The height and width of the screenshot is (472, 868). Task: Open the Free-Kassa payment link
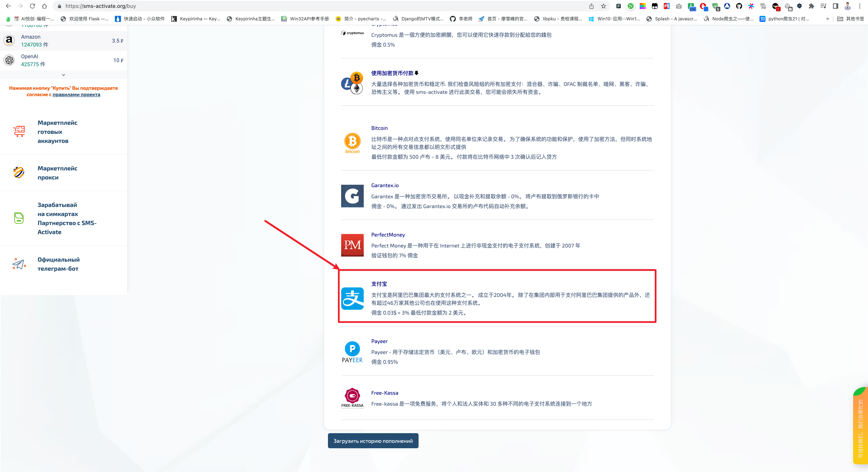tap(384, 393)
